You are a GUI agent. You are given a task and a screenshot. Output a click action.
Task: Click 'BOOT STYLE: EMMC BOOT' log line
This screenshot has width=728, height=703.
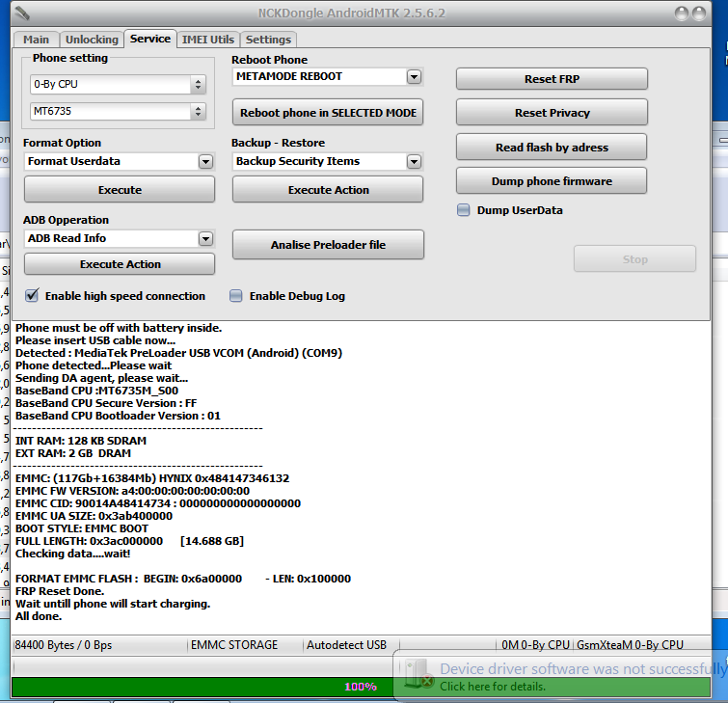click(82, 528)
